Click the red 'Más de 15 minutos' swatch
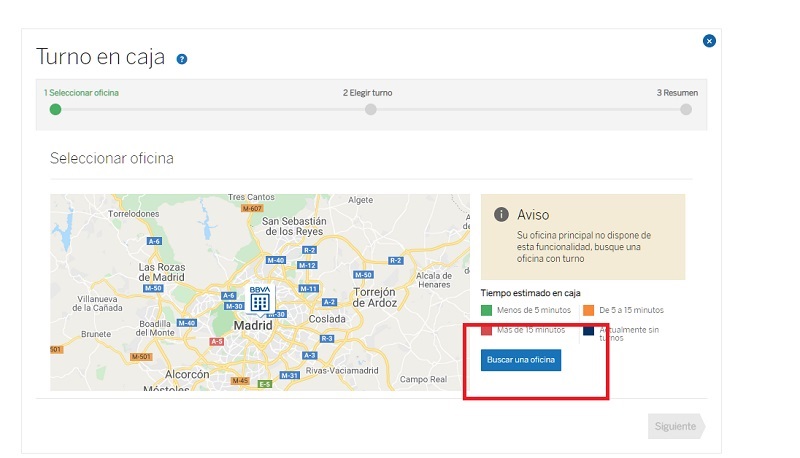 tap(489, 329)
